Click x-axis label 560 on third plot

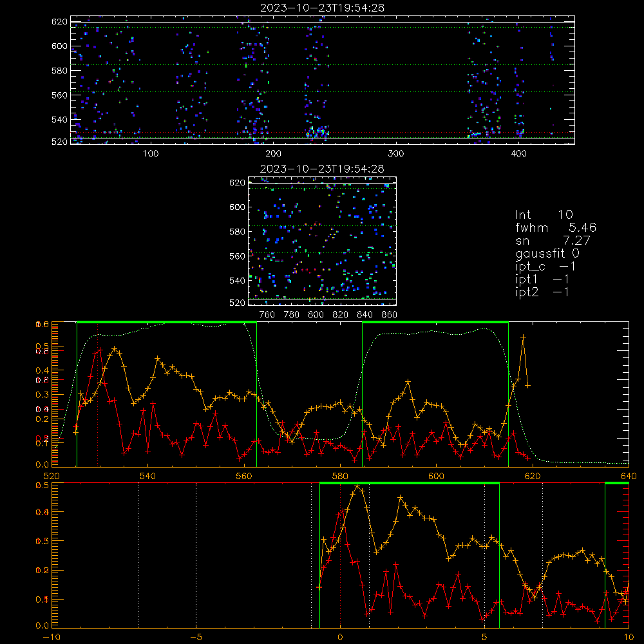click(x=244, y=476)
